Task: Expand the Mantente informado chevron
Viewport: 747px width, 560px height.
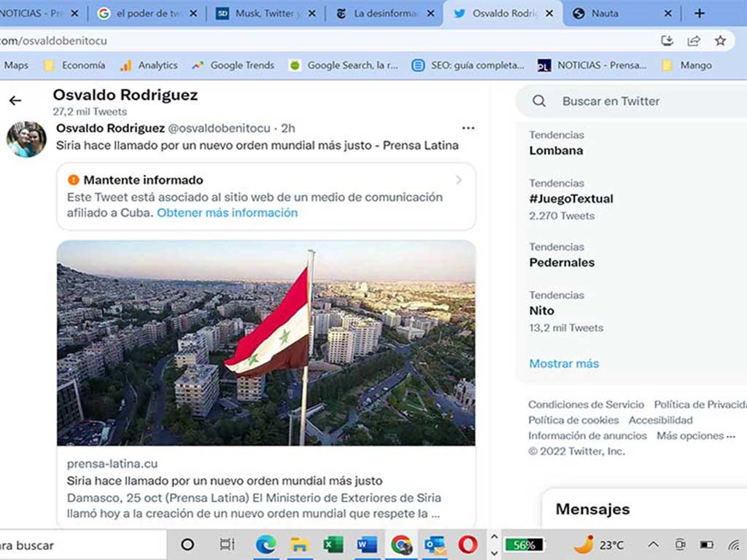Action: point(459,180)
